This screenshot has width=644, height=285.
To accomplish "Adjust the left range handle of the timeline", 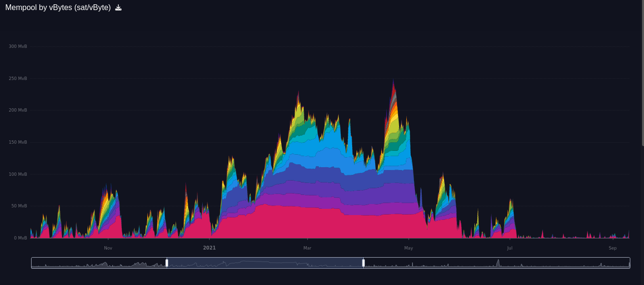I will [x=167, y=263].
